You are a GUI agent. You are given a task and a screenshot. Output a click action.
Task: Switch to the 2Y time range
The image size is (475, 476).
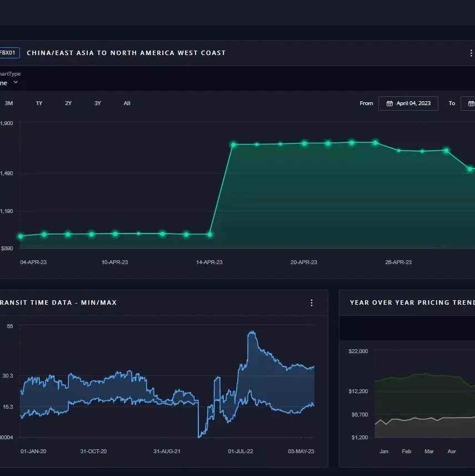[68, 103]
